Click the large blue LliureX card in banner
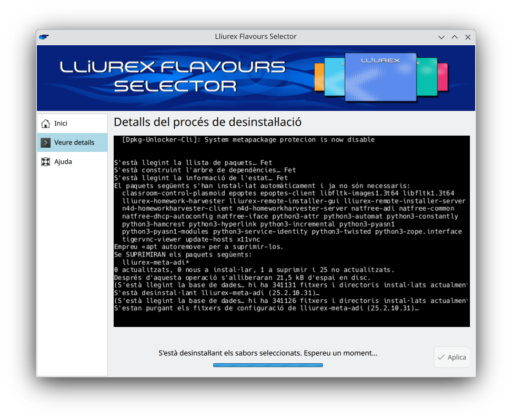512x420 pixels. (380, 77)
